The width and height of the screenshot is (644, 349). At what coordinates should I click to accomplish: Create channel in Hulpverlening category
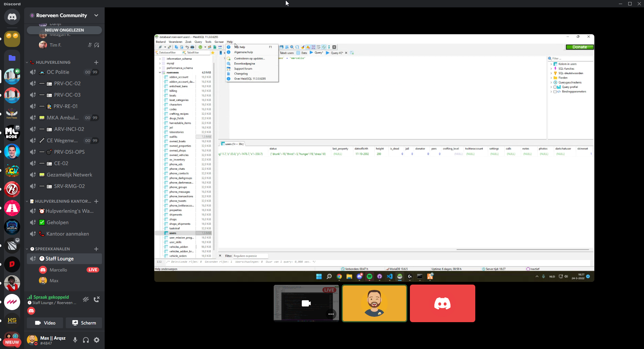click(96, 62)
